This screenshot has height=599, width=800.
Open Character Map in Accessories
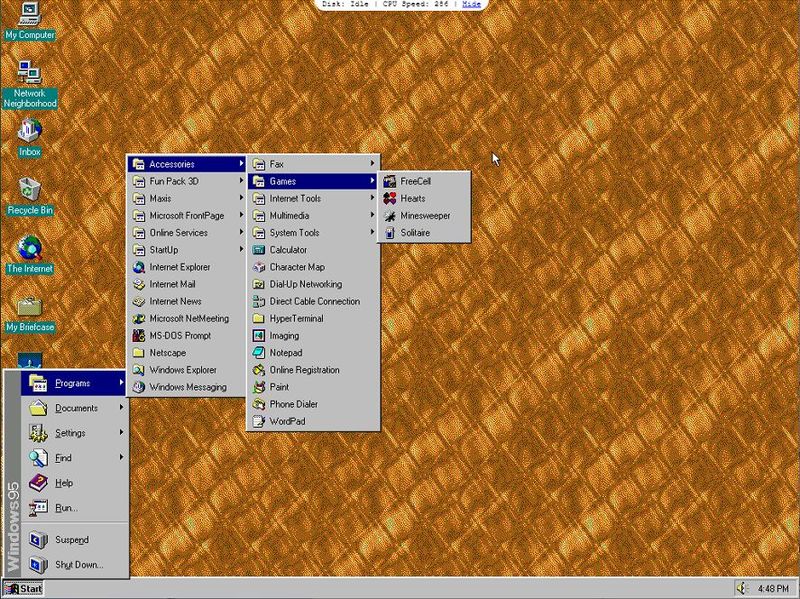click(x=313, y=267)
